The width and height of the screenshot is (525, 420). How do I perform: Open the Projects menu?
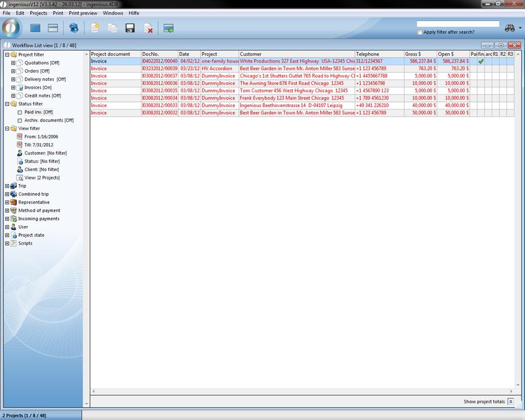click(x=38, y=13)
